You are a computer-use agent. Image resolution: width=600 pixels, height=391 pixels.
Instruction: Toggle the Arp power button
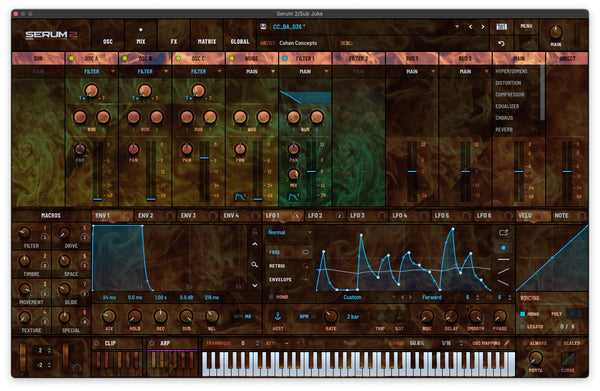(152, 343)
